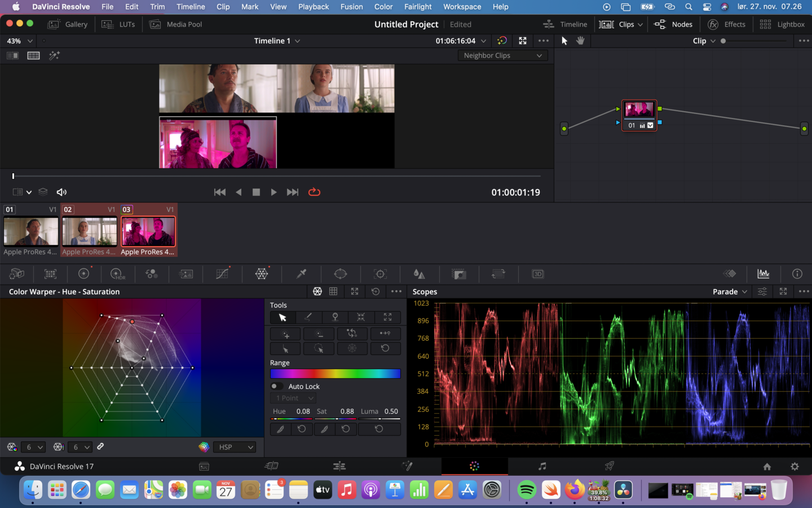Expand the Clips panel options arrow
The image size is (812, 508).
640,24
